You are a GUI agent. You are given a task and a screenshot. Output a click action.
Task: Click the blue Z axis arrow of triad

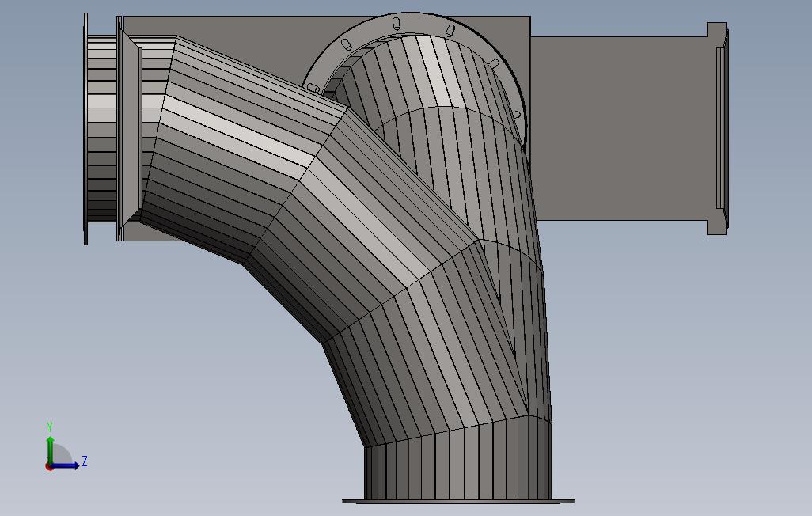click(65, 465)
